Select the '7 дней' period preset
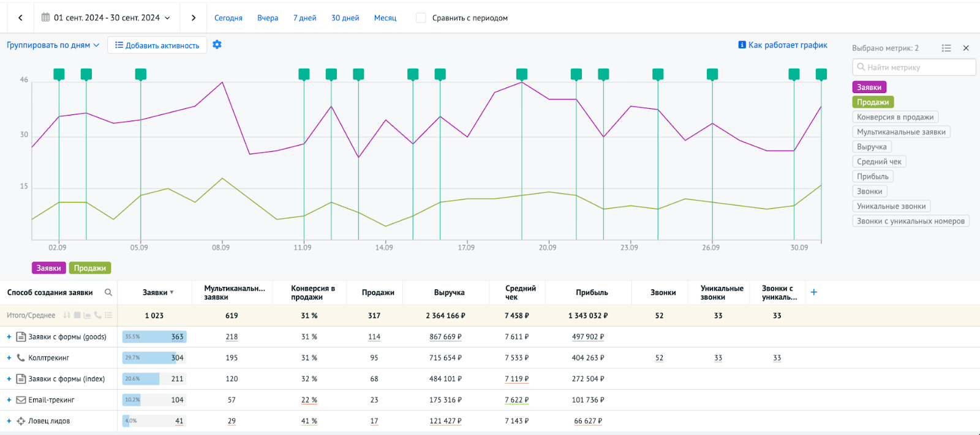 tap(304, 18)
